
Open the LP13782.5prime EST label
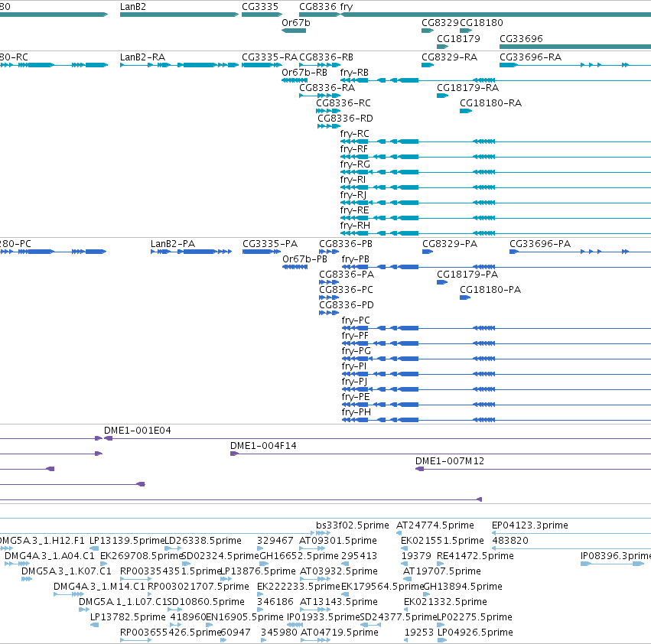(128, 617)
